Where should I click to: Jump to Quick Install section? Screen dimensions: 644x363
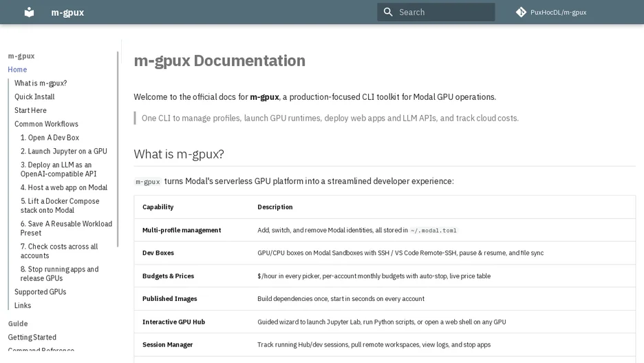pos(34,96)
